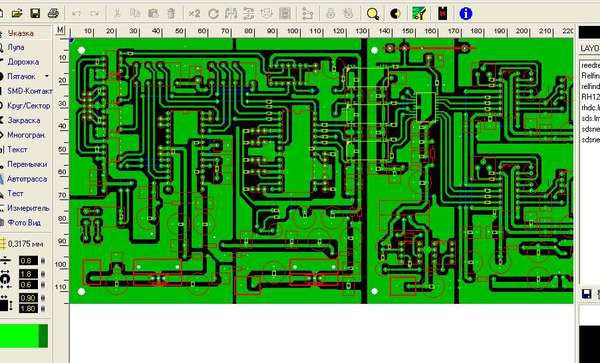Click the connection nodes icon in the toolbar
The image size is (600, 363).
coord(307,14)
